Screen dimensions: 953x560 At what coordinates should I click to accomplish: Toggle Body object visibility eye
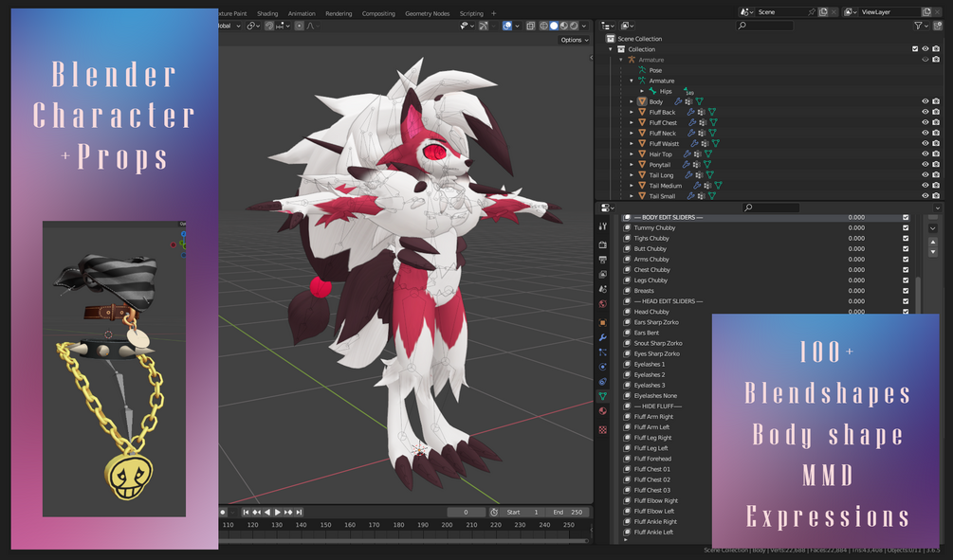coord(926,101)
